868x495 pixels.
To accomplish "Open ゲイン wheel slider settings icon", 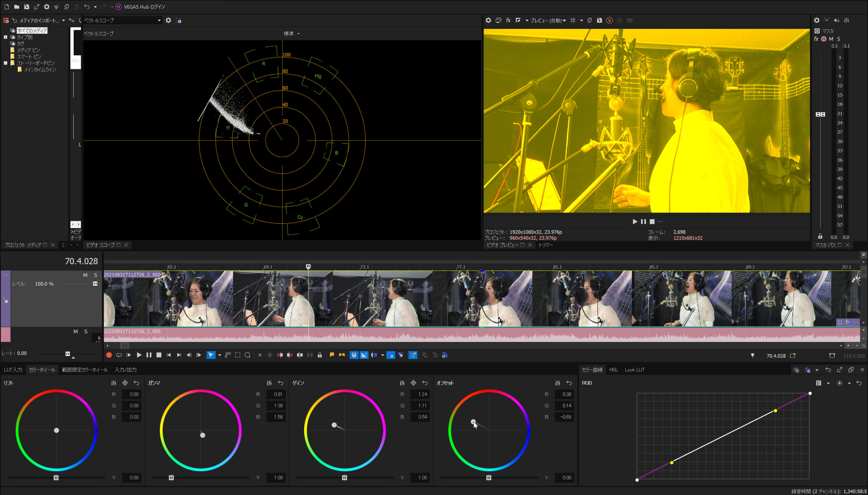I will [402, 383].
